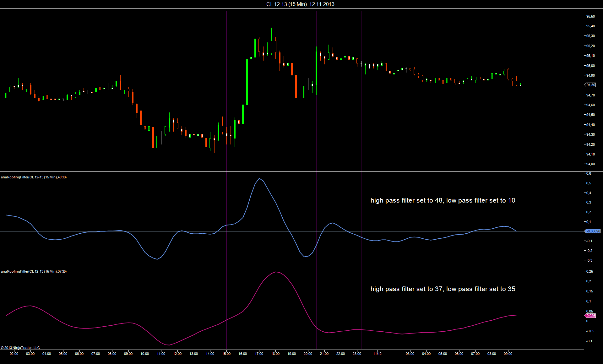
Task: Click the 0,6 indicator scale label
Action: (589, 173)
